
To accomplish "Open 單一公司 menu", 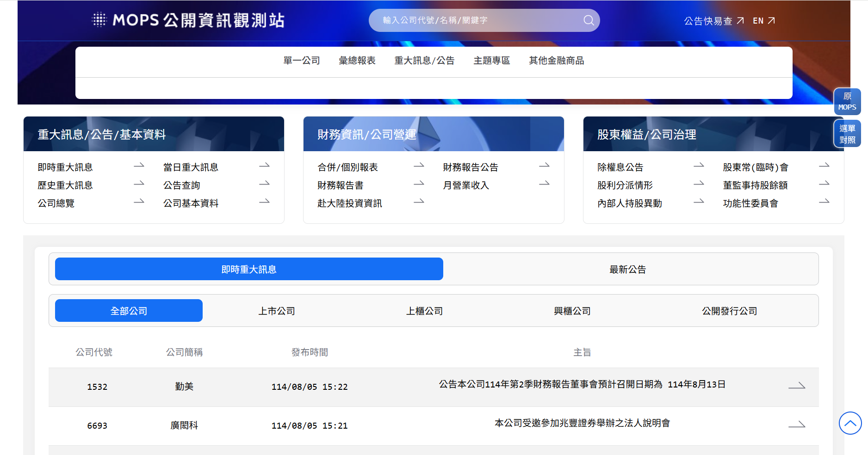I will tap(302, 61).
